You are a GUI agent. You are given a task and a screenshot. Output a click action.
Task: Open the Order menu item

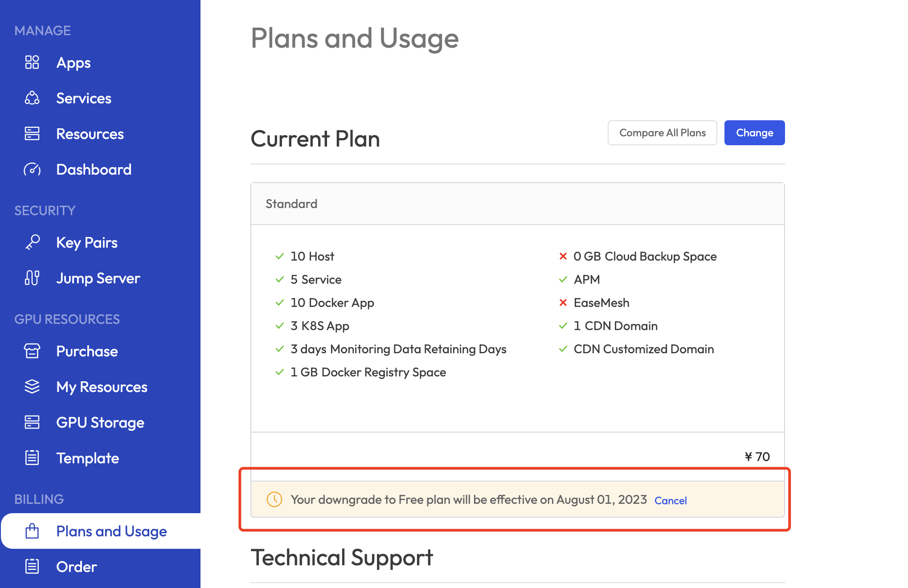point(76,567)
